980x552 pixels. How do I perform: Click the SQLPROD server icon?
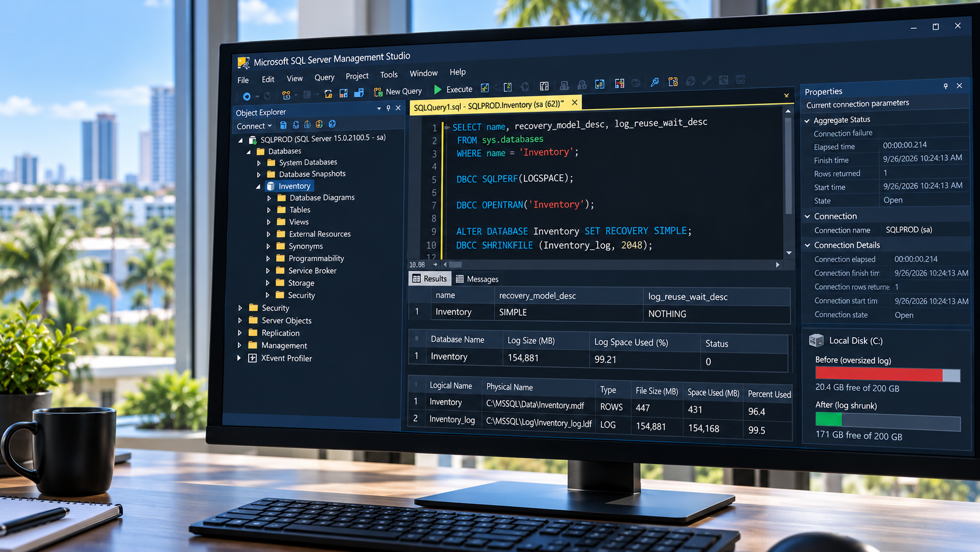click(253, 140)
